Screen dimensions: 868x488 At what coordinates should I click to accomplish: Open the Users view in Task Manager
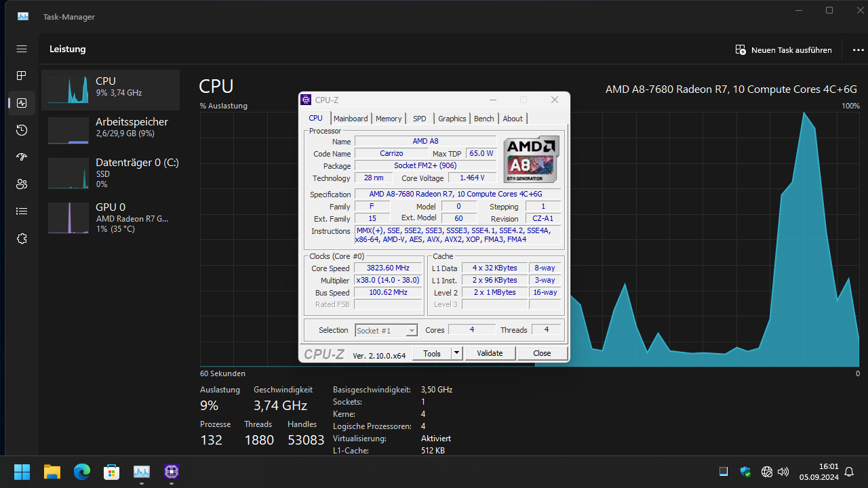[x=21, y=184]
